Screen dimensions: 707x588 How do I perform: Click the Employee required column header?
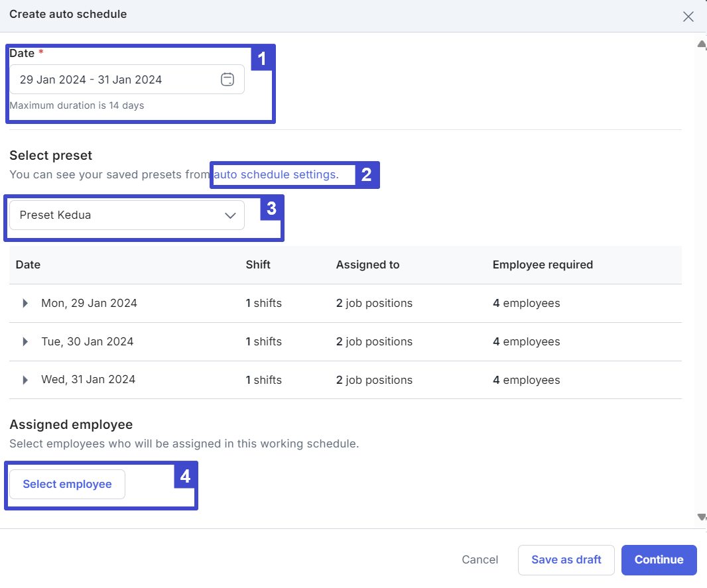point(543,265)
